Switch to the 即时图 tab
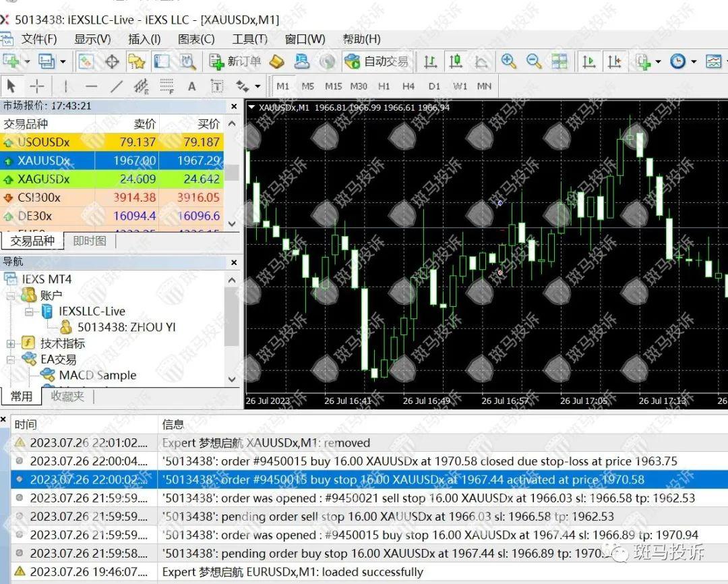This screenshot has height=584, width=728. tap(90, 241)
